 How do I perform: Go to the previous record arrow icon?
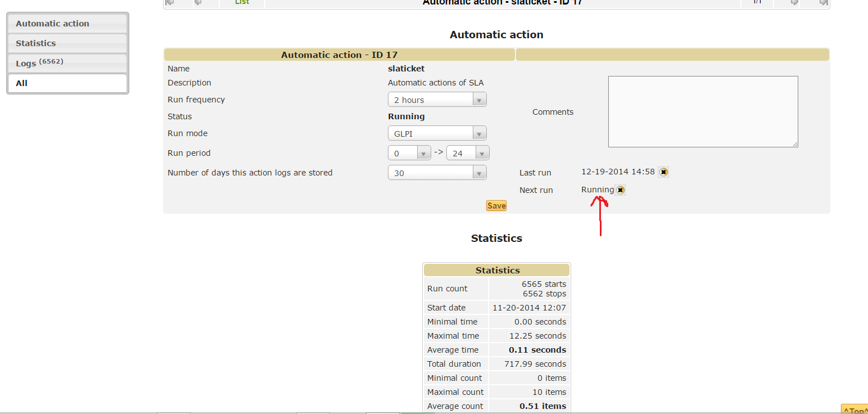198,2
